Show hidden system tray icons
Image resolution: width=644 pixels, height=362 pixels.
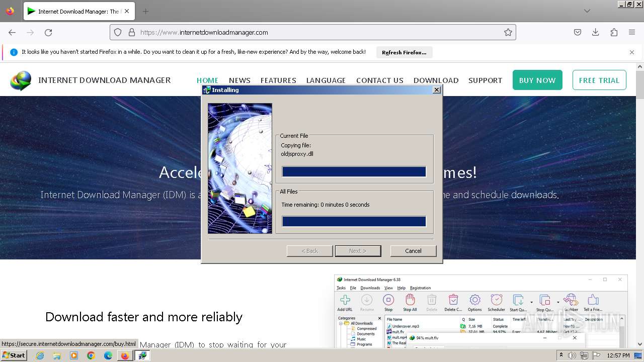561,355
